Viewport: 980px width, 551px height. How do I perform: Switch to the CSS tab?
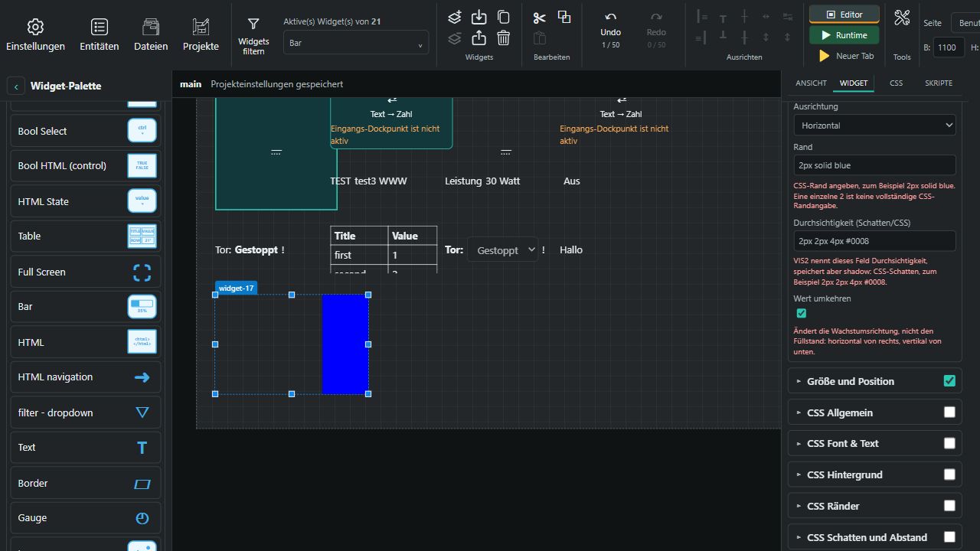(896, 83)
